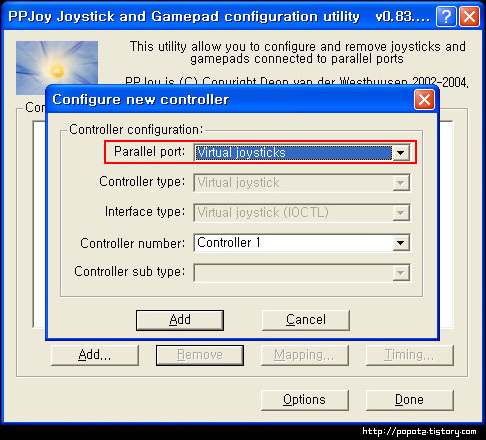The width and height of the screenshot is (486, 440).
Task: Click the disabled Interface type dropdown
Action: (302, 213)
